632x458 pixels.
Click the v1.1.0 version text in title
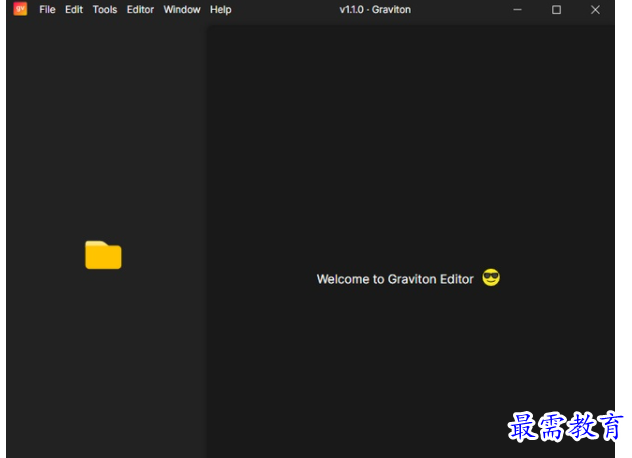(x=351, y=10)
